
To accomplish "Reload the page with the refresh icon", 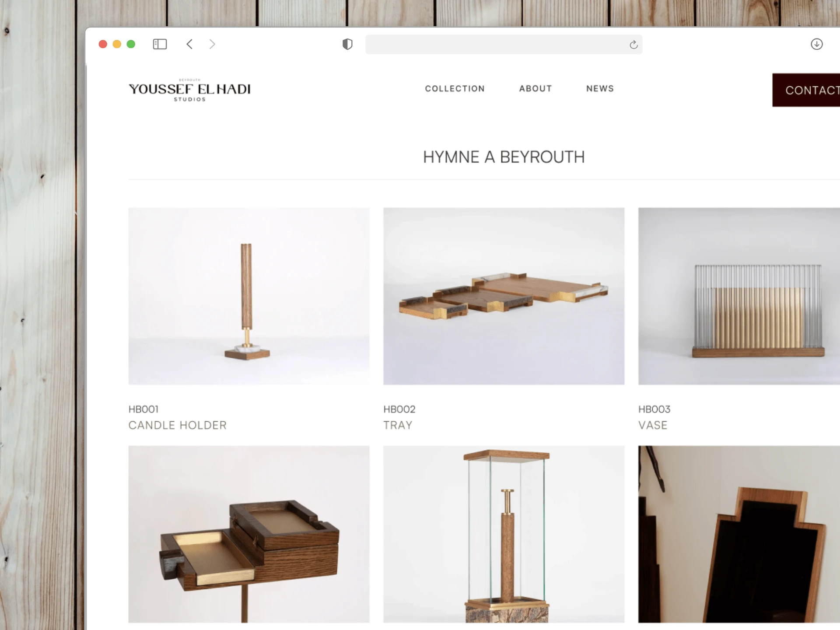I will pyautogui.click(x=633, y=45).
